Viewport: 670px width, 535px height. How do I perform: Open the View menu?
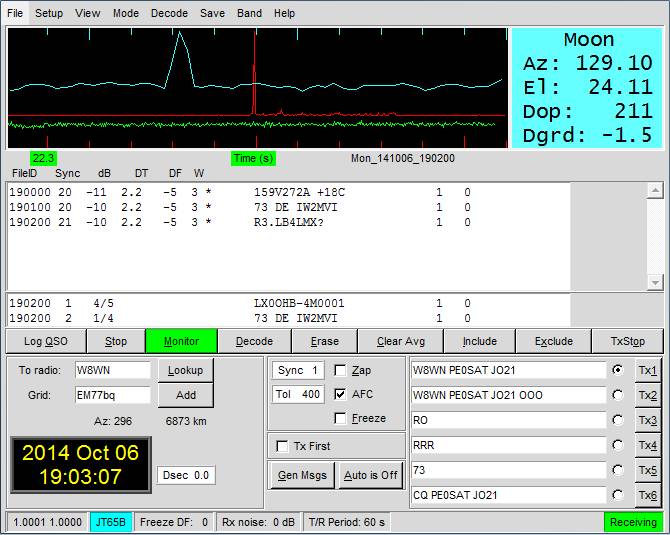click(x=88, y=13)
